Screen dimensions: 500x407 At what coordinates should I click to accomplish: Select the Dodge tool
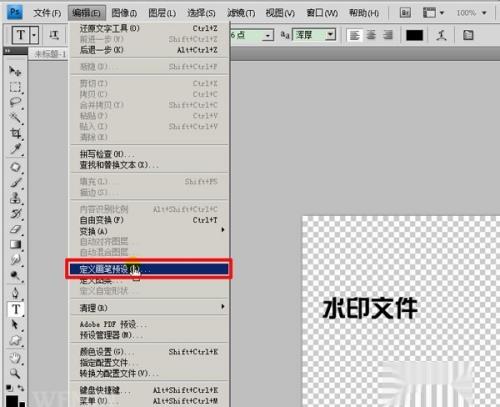tap(15, 276)
